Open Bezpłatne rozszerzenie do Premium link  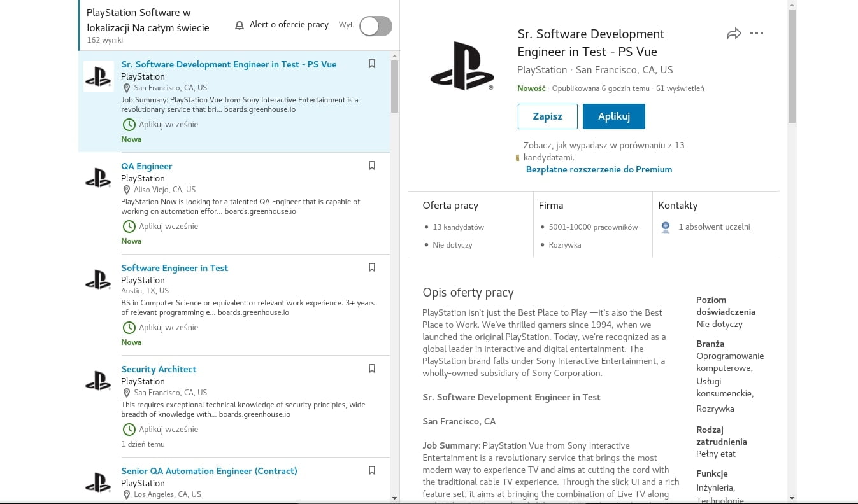[599, 169]
